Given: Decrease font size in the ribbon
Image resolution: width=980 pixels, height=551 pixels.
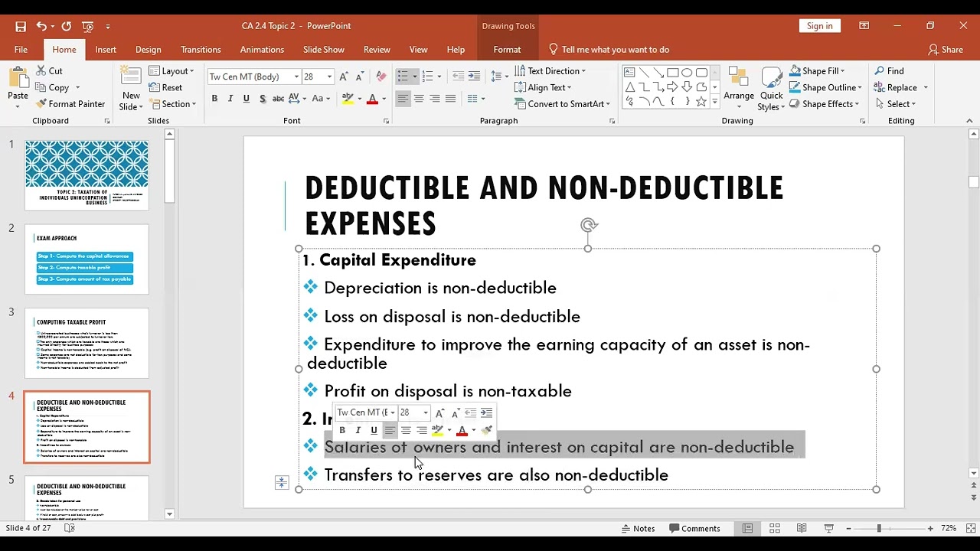Looking at the screenshot, I should click(360, 77).
